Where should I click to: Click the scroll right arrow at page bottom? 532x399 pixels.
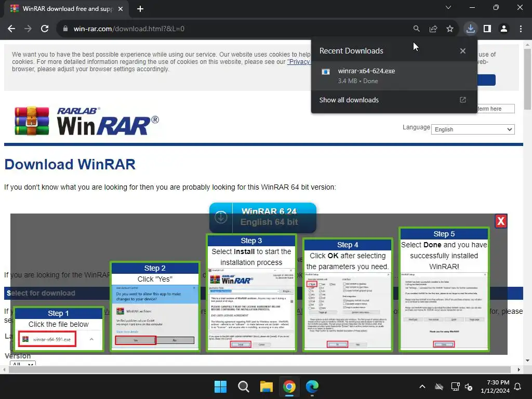(519, 369)
